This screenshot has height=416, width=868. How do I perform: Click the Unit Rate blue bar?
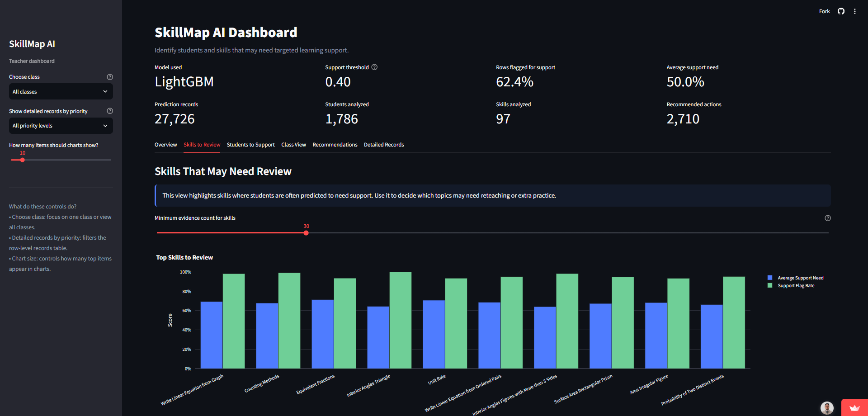(434, 334)
